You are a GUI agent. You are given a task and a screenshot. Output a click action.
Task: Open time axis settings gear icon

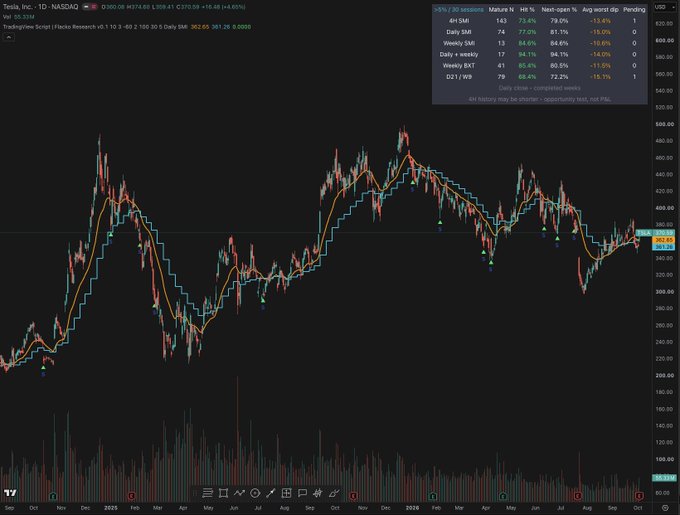[x=665, y=508]
